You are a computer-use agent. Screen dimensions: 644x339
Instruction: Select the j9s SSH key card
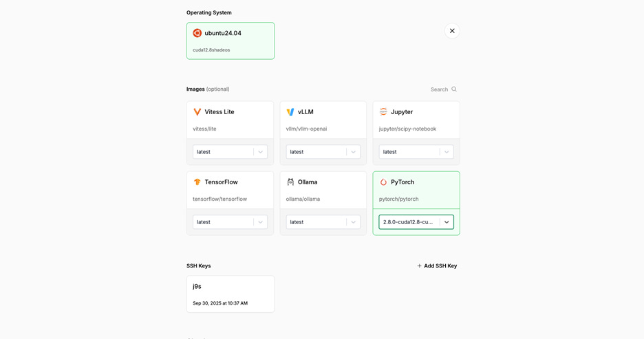click(230, 294)
